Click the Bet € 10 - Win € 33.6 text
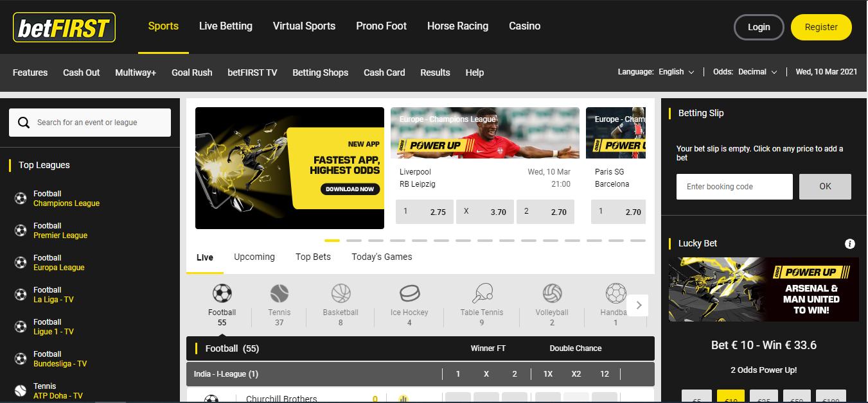Image resolution: width=868 pixels, height=403 pixels. click(x=764, y=345)
